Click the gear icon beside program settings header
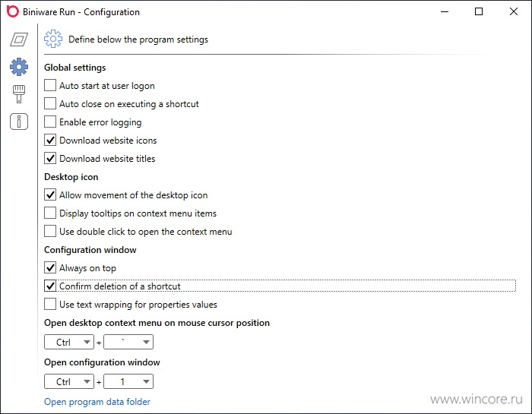The width and height of the screenshot is (532, 414). click(53, 39)
